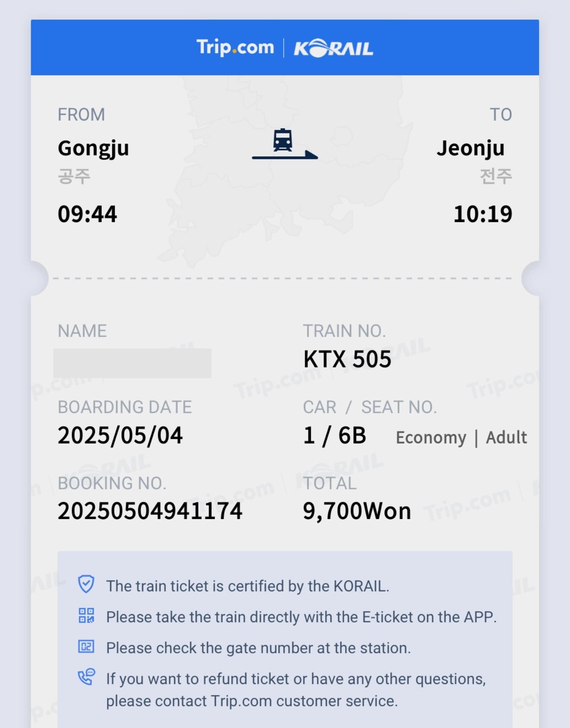The height and width of the screenshot is (728, 570).
Task: Click the Trip.com logo in header
Action: 235,47
